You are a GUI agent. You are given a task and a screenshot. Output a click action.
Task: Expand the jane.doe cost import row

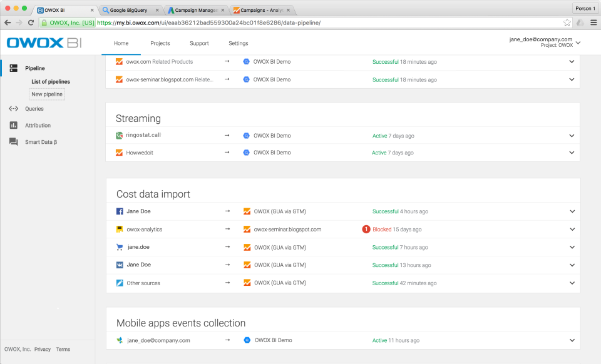click(572, 247)
